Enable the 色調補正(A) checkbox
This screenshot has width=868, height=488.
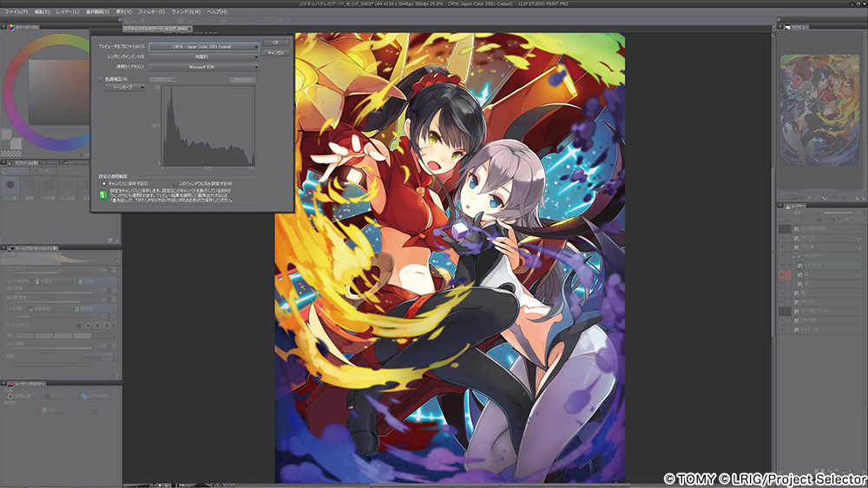coord(101,79)
